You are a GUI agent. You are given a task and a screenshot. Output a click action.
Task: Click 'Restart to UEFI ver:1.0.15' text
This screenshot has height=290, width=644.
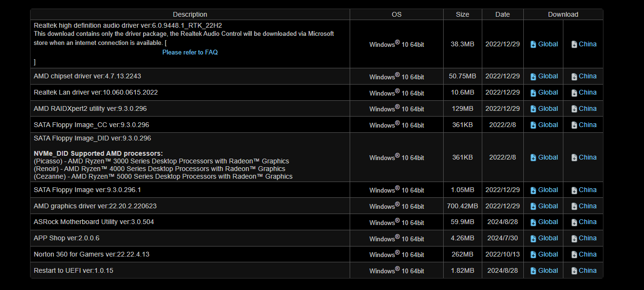[x=73, y=270]
